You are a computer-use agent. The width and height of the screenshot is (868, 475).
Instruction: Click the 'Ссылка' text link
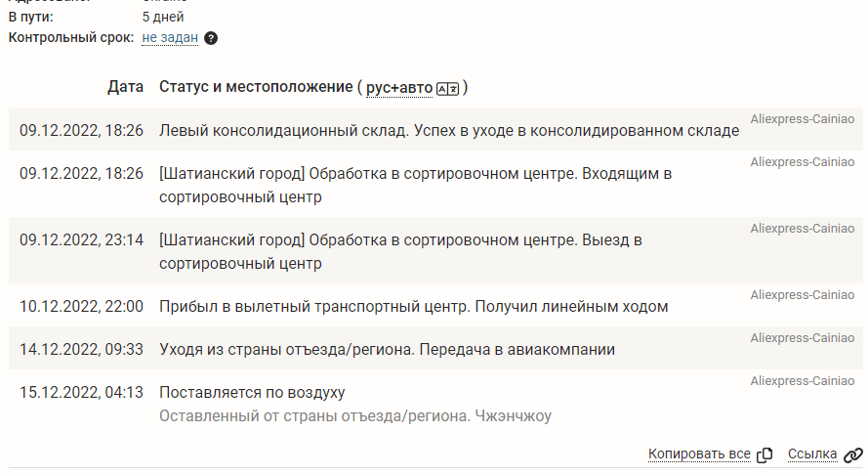pos(812,454)
